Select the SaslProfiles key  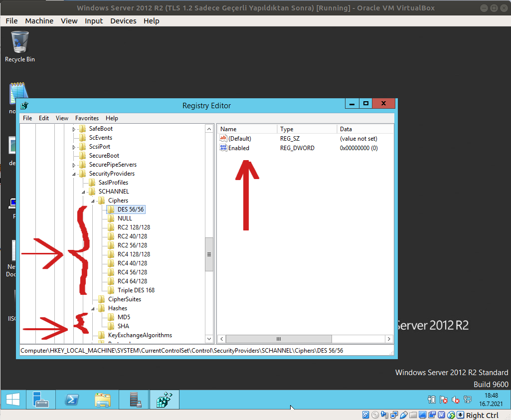coord(113,183)
